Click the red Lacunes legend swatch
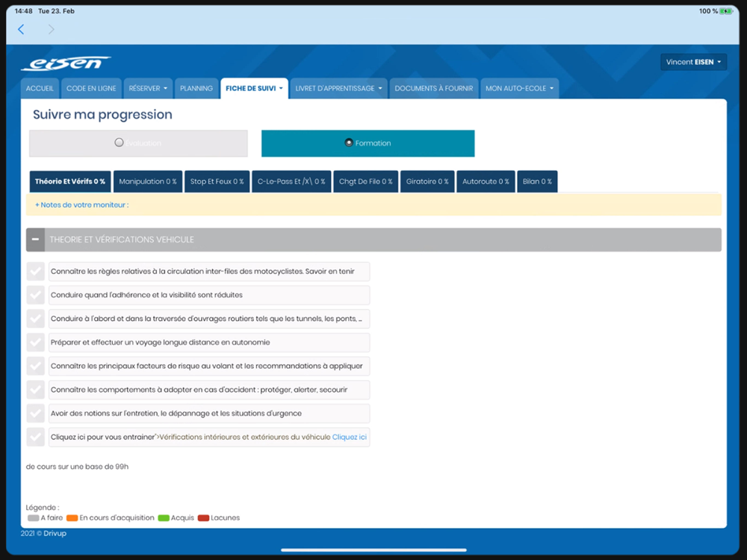 tap(203, 518)
